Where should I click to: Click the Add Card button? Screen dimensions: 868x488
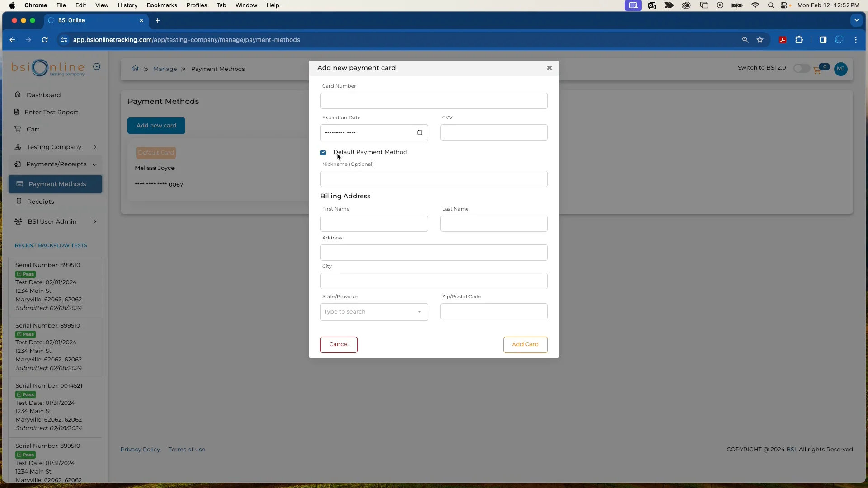point(525,344)
